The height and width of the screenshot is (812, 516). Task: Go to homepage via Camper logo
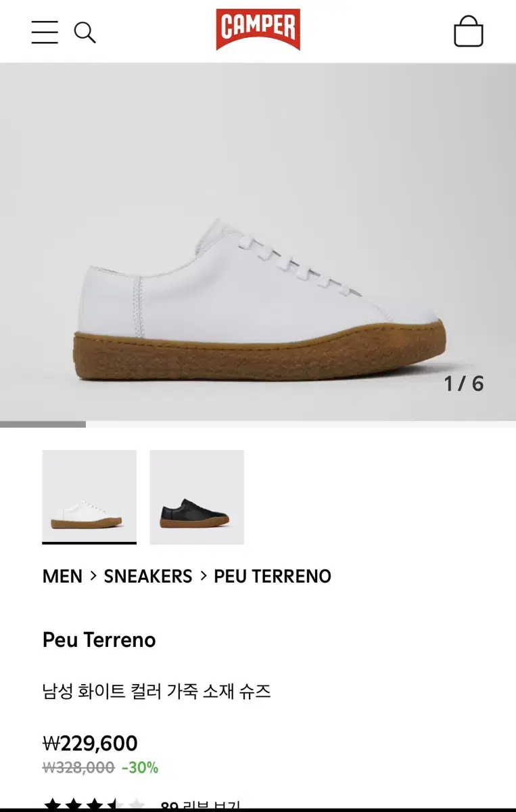coord(258,29)
